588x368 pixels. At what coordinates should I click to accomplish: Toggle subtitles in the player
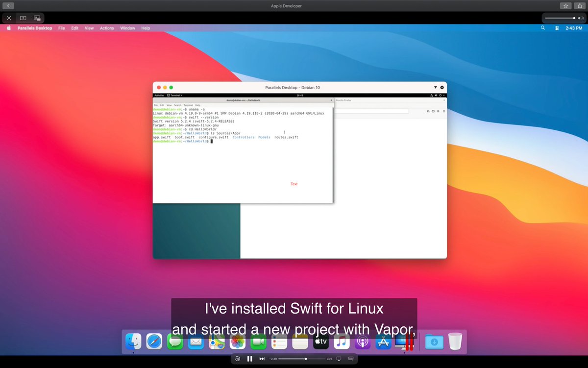point(351,359)
